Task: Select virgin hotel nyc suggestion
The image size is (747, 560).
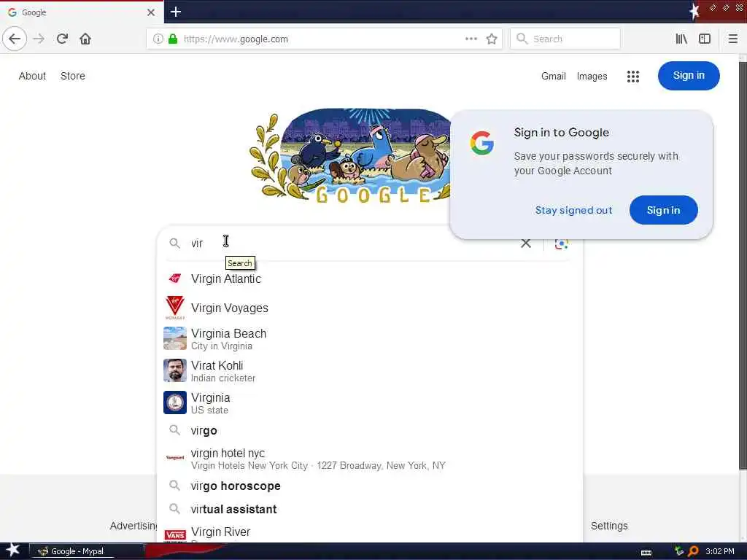Action: point(369,459)
